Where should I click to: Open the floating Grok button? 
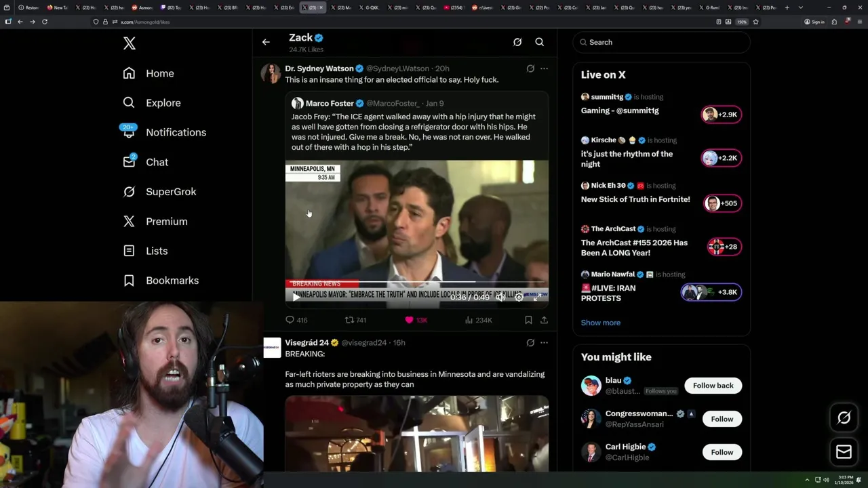coord(844,418)
